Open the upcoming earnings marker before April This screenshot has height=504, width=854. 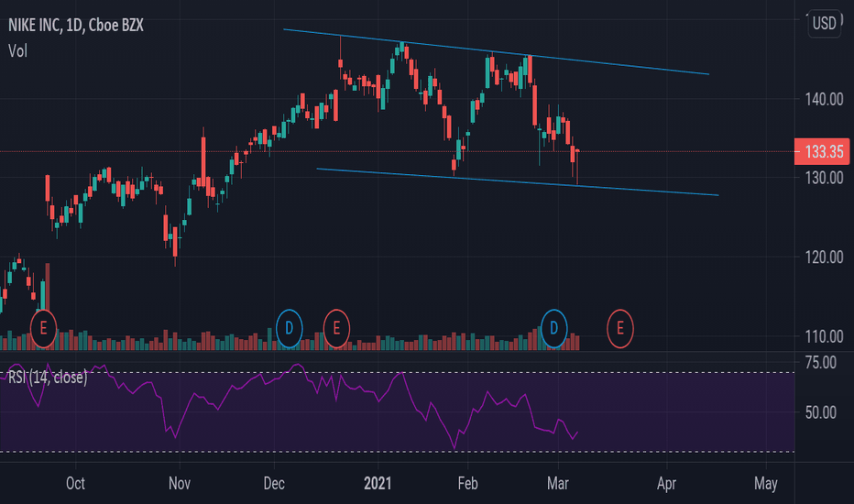click(x=619, y=329)
